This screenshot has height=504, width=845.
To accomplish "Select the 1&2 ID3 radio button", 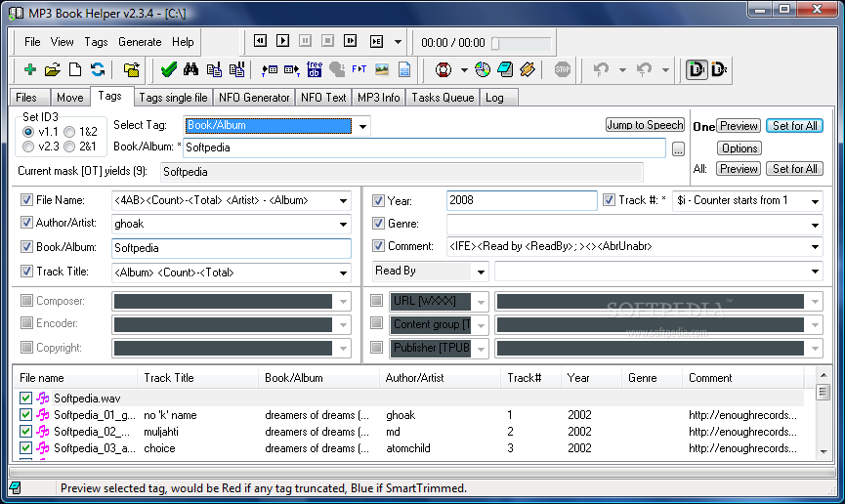I will click(x=69, y=132).
